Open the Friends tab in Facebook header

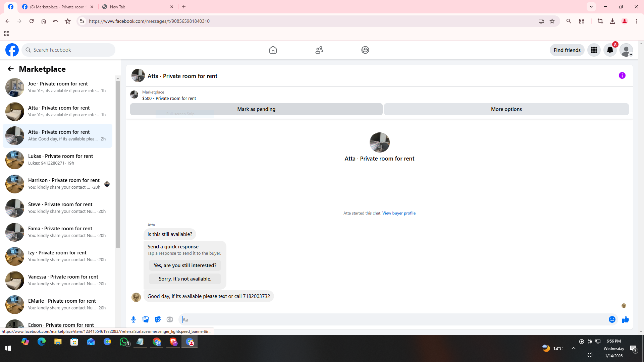[x=319, y=50]
